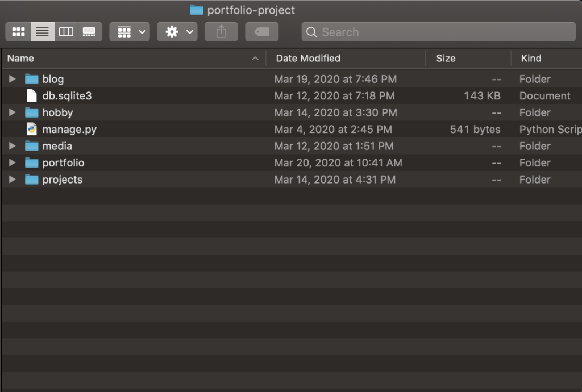The width and height of the screenshot is (582, 392).
Task: Open the group-by arrangement dropdown
Action: click(130, 32)
